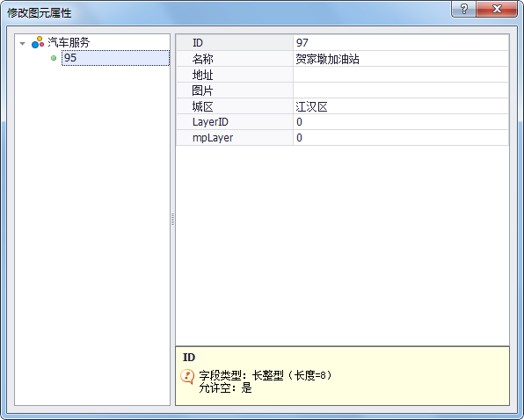
Task: Click the empty 图片 value field
Action: pyautogui.click(x=401, y=91)
